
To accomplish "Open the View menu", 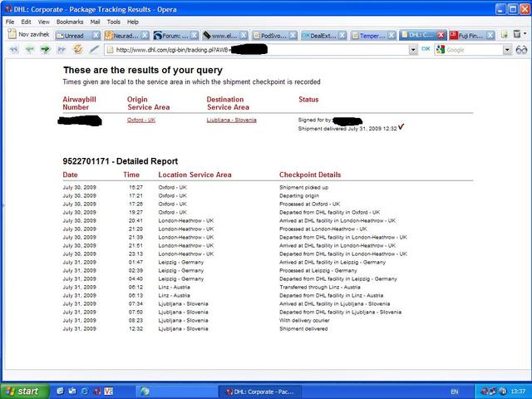I will point(43,22).
